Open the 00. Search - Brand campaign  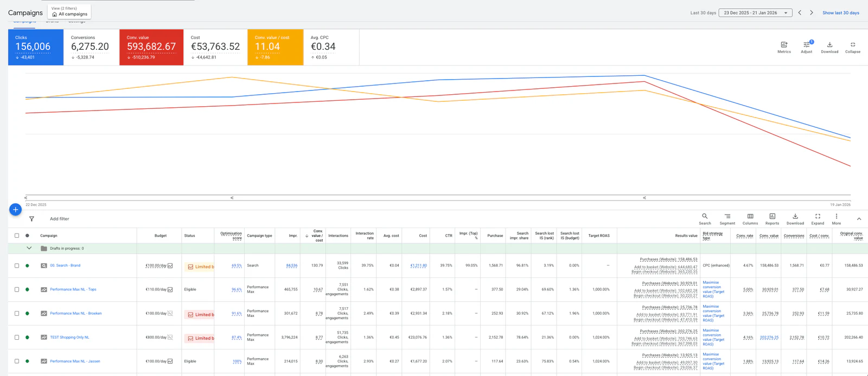65,265
